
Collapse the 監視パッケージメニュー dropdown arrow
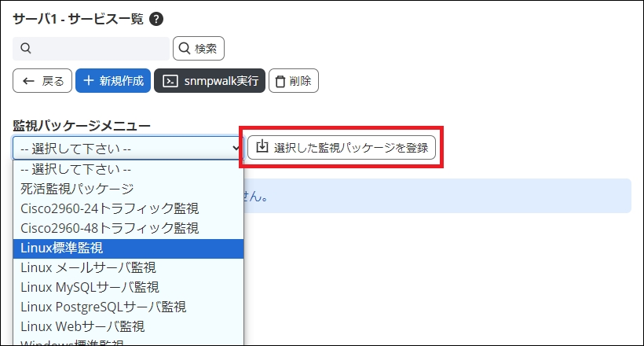coord(236,147)
